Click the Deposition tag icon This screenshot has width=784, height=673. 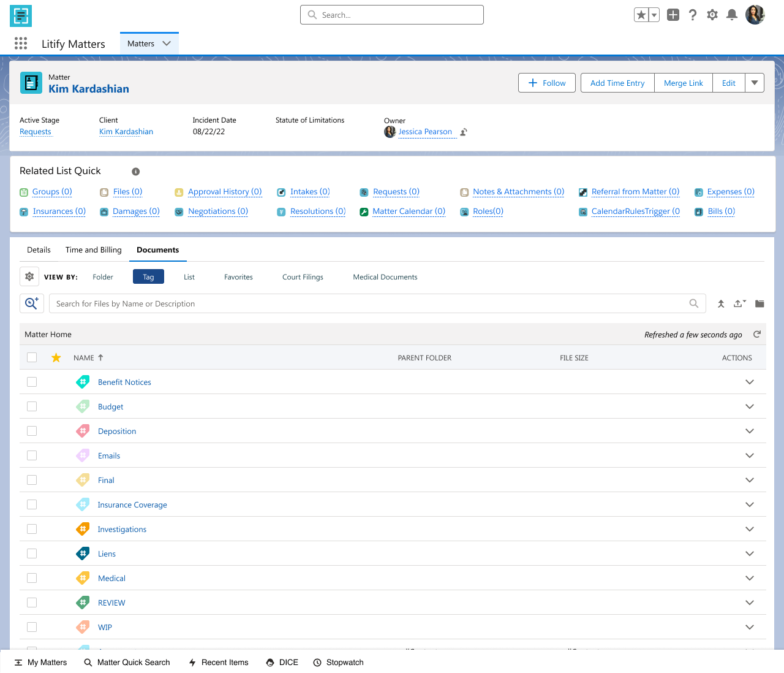pos(83,431)
